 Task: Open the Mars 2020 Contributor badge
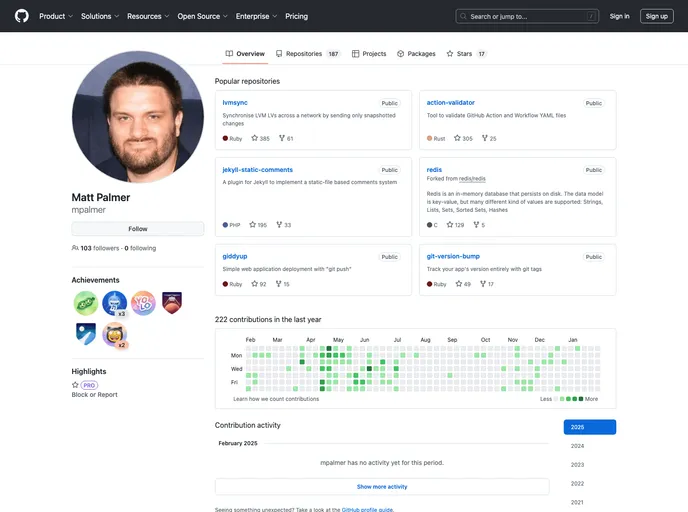[x=172, y=303]
